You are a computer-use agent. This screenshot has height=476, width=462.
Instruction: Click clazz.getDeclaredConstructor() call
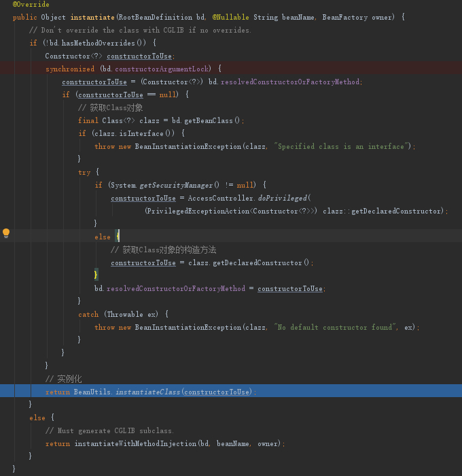pyautogui.click(x=249, y=262)
